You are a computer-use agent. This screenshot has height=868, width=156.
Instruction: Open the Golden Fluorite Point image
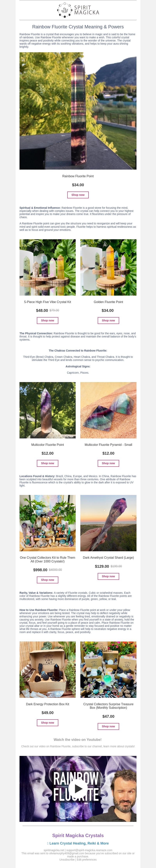pos(108,268)
